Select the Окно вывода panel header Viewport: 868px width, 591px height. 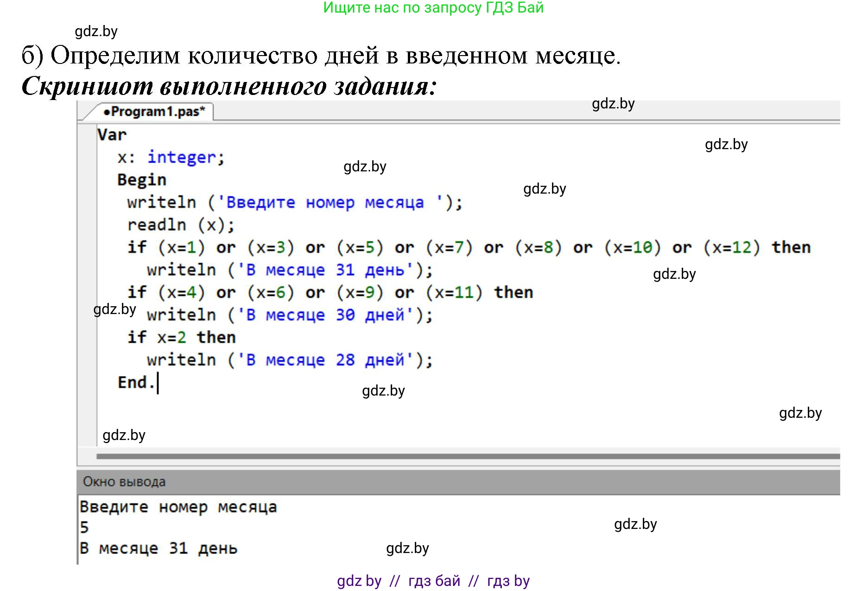click(124, 482)
